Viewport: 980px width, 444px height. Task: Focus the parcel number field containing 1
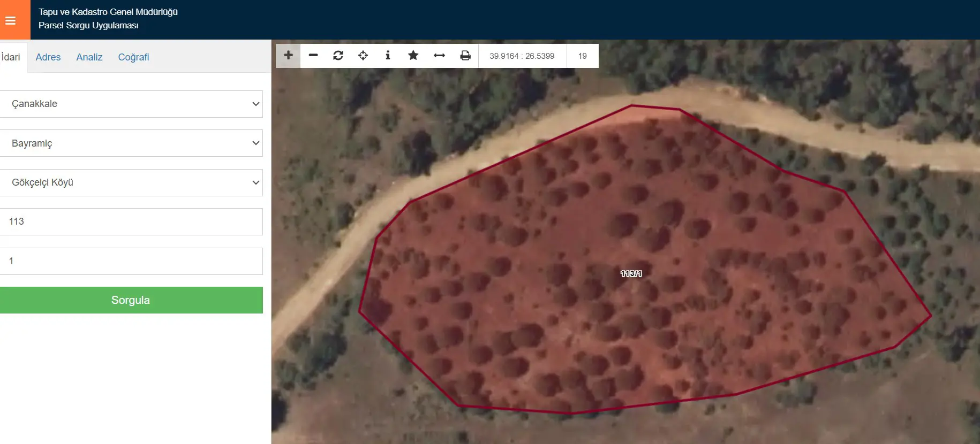pos(131,261)
